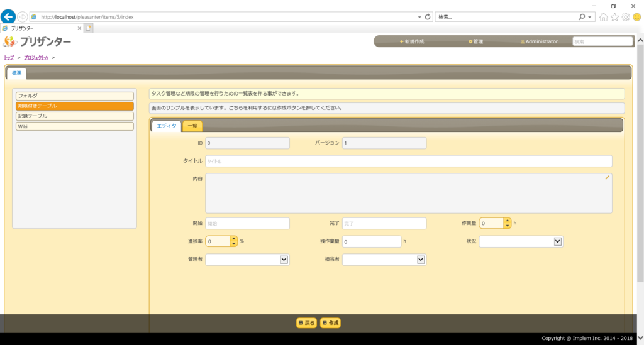Open browser settings gear icon
This screenshot has height=345, width=644.
[626, 17]
